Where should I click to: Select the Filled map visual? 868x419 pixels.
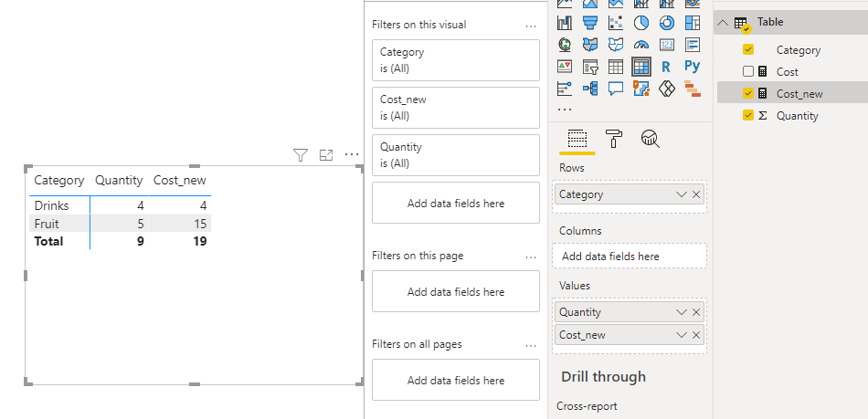click(x=590, y=44)
